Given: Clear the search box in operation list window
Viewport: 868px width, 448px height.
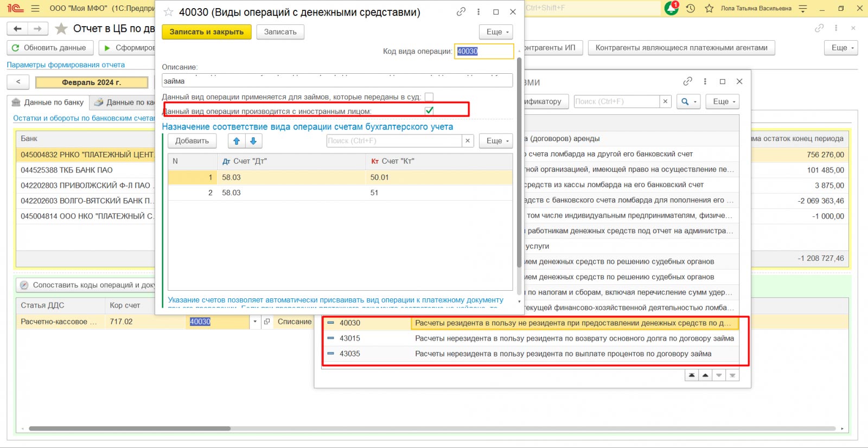Looking at the screenshot, I should click(666, 101).
